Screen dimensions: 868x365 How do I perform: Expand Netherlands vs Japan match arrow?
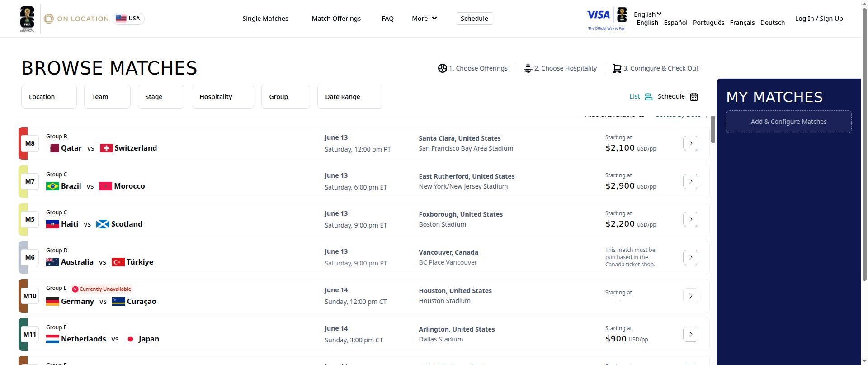tap(690, 334)
